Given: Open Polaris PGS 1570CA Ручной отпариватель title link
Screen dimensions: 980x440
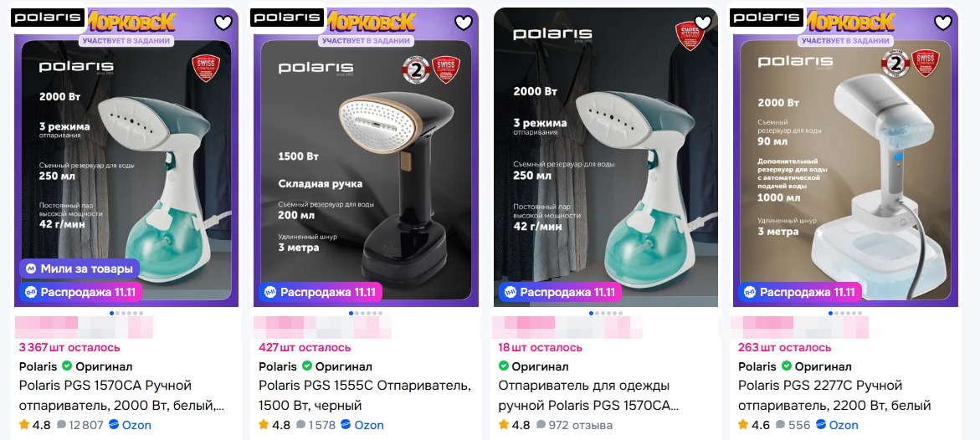Looking at the screenshot, I should pos(122,396).
